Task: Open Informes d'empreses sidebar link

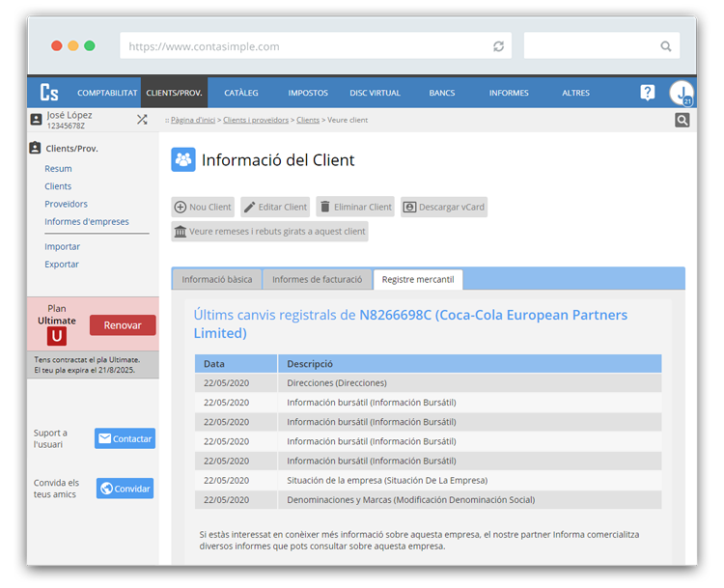Action: point(87,222)
